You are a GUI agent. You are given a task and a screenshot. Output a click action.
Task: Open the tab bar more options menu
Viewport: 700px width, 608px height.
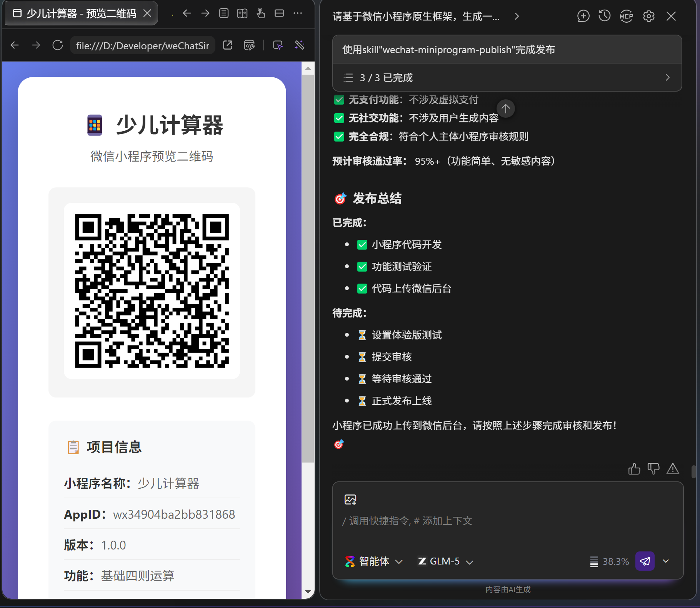coord(298,13)
